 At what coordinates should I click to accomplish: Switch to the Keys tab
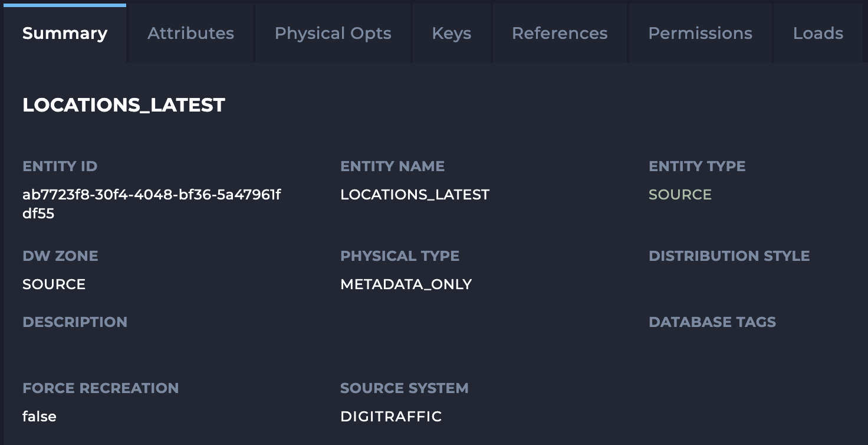(x=451, y=33)
